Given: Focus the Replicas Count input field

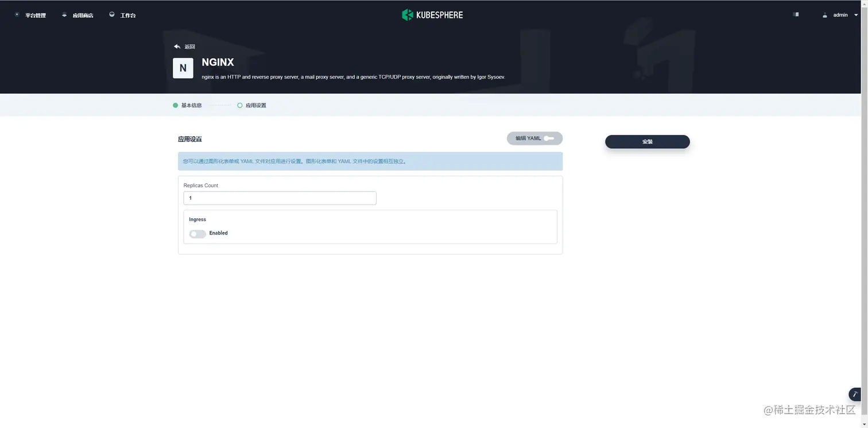Looking at the screenshot, I should click(x=280, y=198).
